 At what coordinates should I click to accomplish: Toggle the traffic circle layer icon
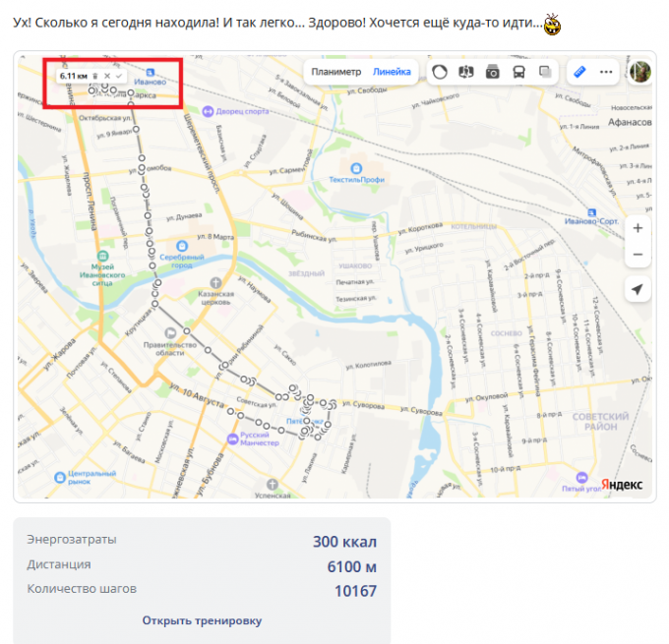(440, 72)
